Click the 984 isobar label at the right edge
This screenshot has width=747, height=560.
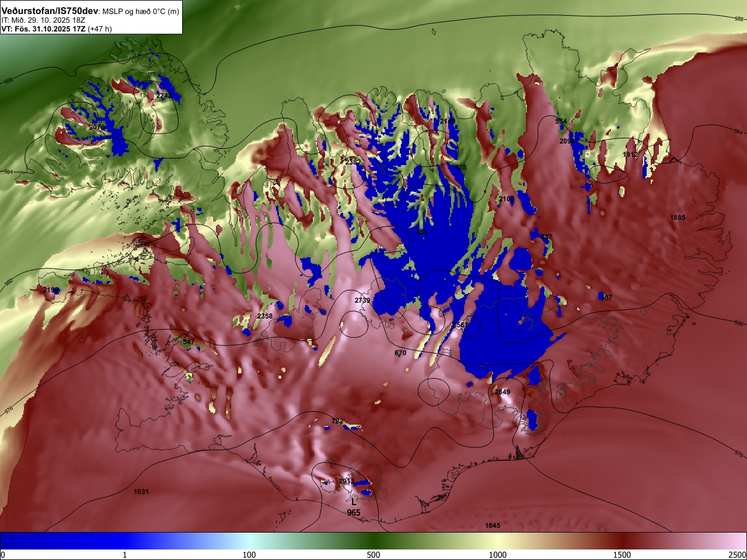pos(739,132)
